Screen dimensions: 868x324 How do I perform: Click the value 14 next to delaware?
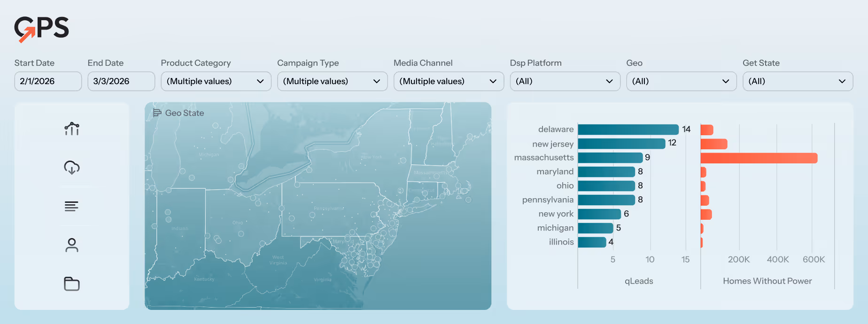click(686, 129)
